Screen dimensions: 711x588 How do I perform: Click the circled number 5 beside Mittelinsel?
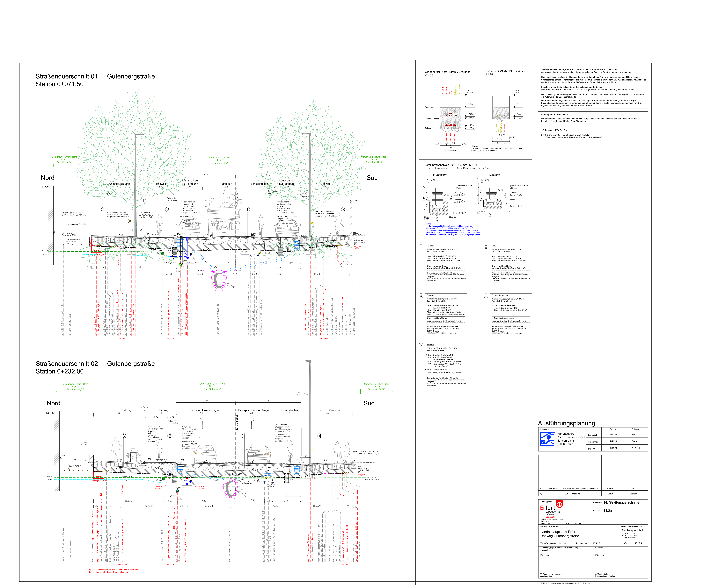click(x=421, y=345)
